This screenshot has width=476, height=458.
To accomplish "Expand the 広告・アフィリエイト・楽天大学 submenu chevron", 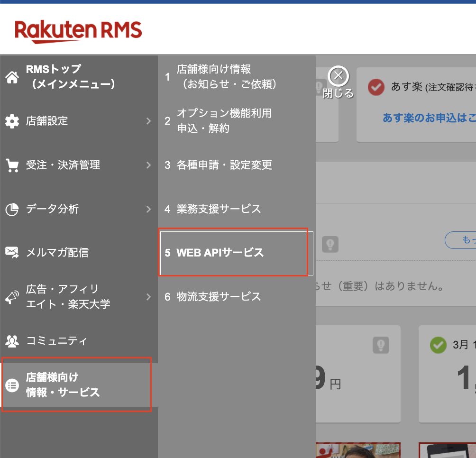I will click(148, 297).
